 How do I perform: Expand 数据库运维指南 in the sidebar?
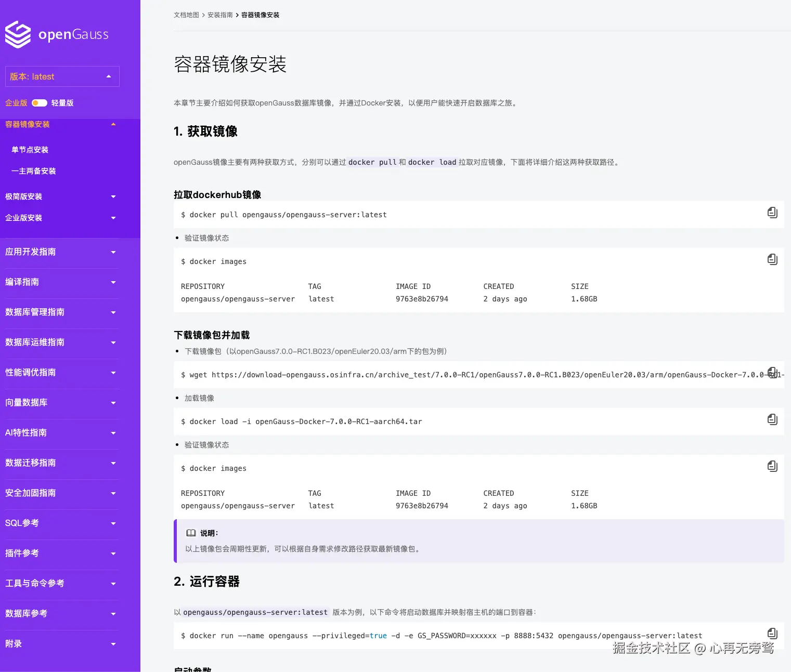click(x=113, y=342)
